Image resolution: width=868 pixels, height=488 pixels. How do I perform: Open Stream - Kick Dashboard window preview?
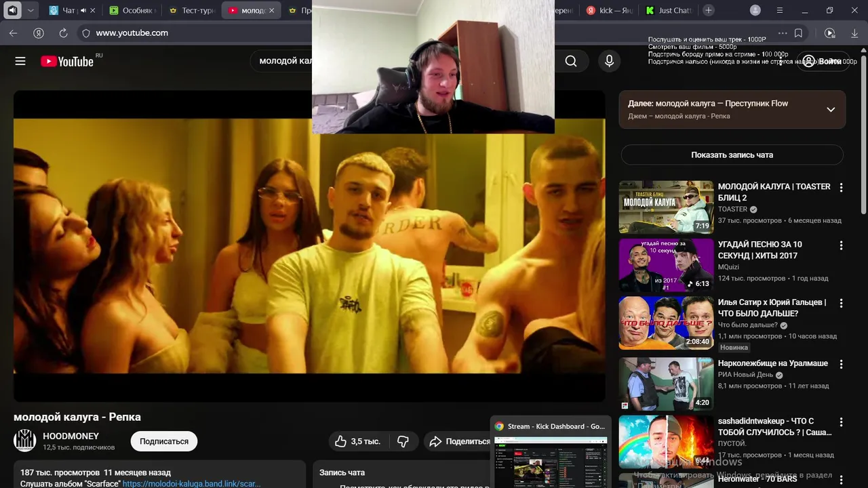(551, 453)
